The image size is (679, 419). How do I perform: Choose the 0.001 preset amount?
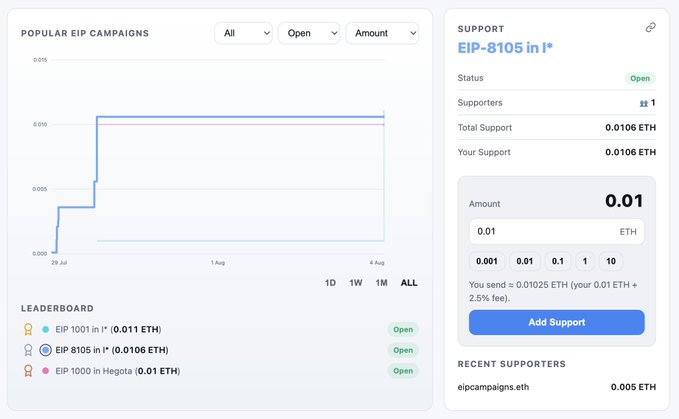tap(487, 261)
